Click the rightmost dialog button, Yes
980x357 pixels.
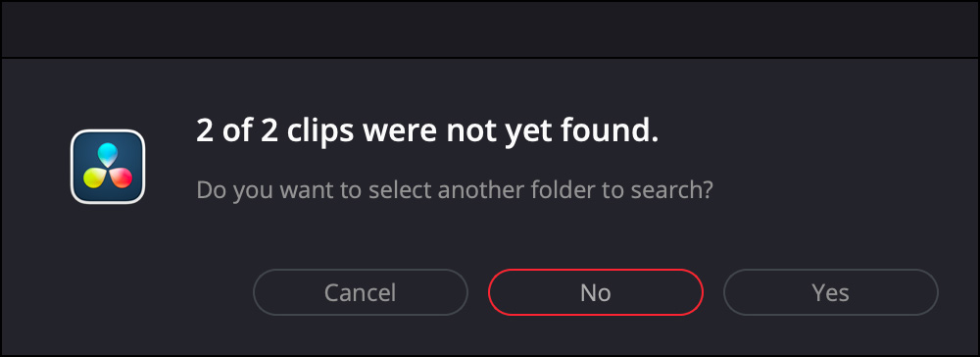click(831, 292)
